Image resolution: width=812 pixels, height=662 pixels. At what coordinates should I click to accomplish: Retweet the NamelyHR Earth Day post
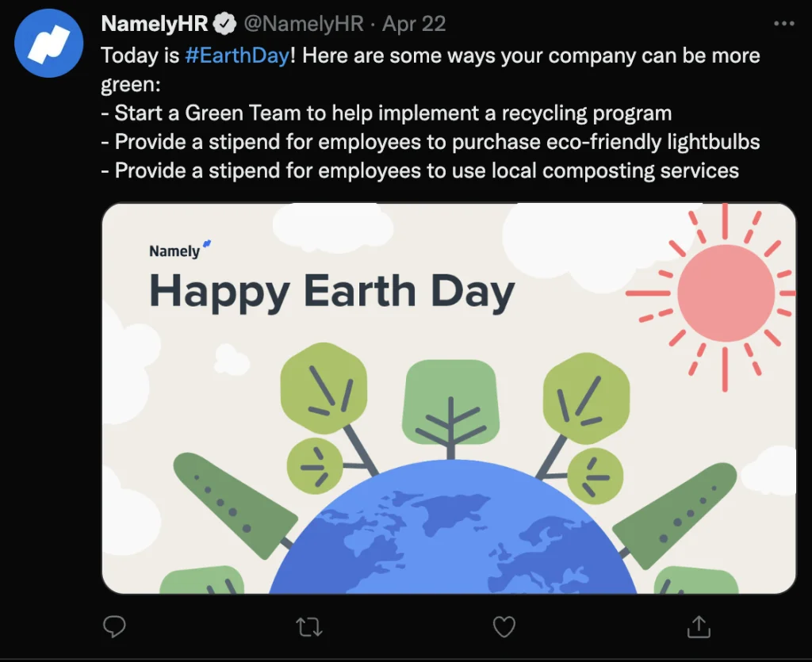pyautogui.click(x=309, y=628)
